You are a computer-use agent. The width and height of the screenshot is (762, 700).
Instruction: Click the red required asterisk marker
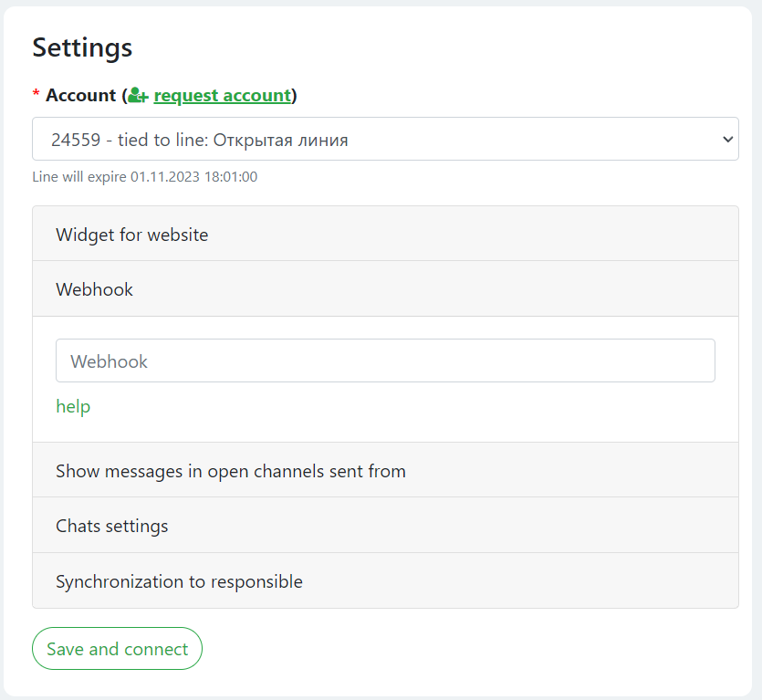tap(37, 96)
